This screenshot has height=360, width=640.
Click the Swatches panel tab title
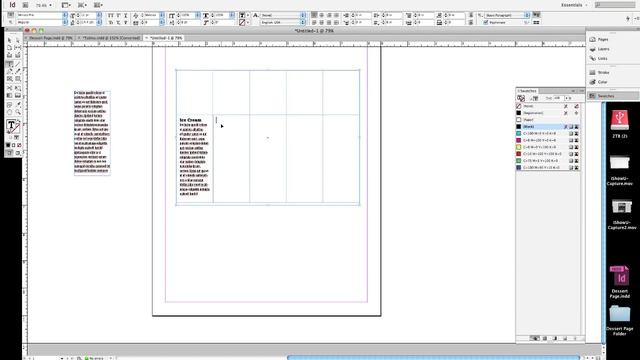527,91
